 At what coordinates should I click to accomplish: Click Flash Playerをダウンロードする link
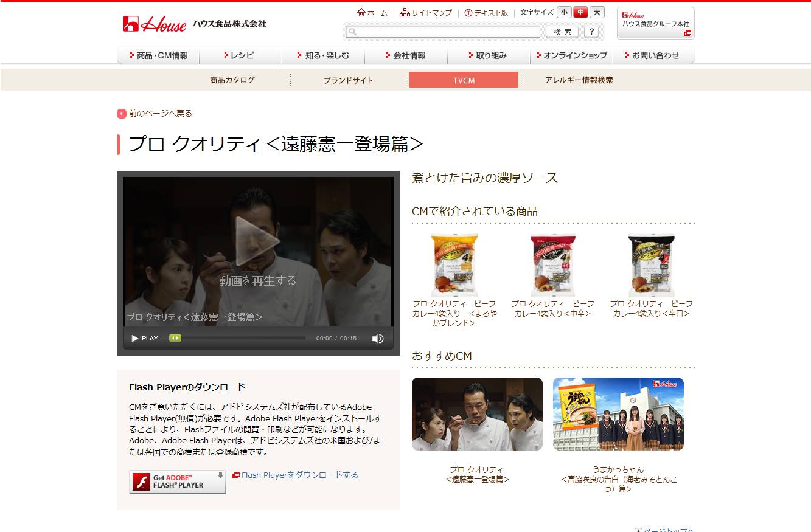coord(296,475)
